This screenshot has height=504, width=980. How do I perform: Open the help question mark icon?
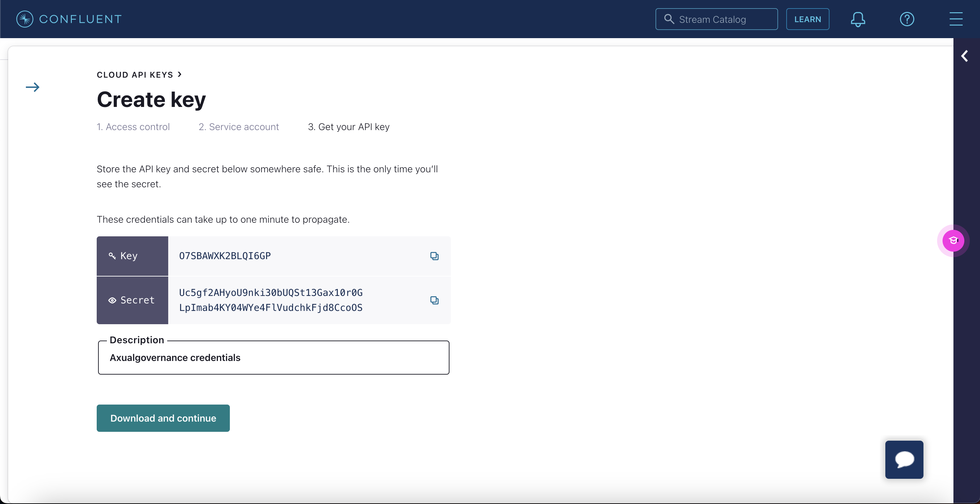click(907, 19)
